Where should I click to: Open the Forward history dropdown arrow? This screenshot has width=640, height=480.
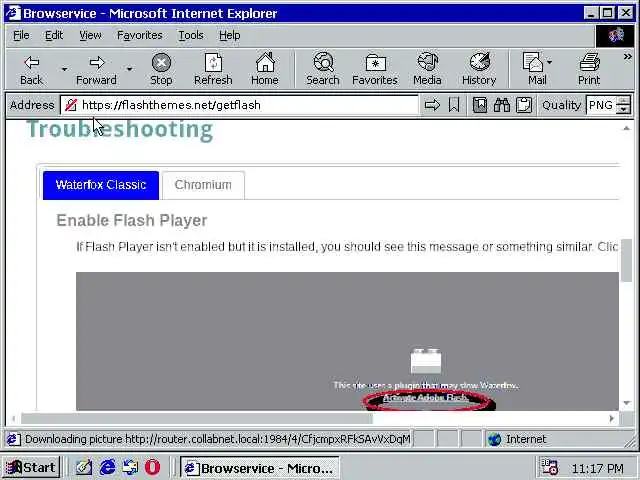coord(129,69)
